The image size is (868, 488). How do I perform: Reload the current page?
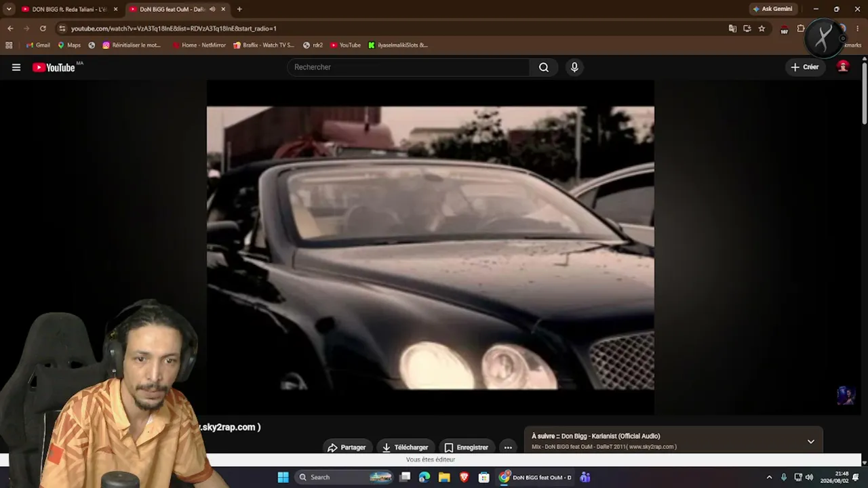click(43, 28)
